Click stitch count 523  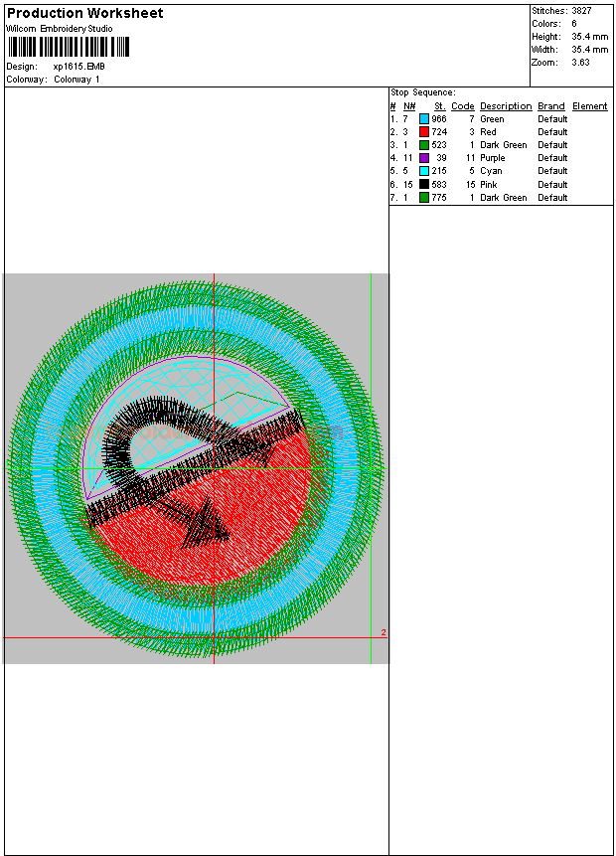(x=439, y=145)
